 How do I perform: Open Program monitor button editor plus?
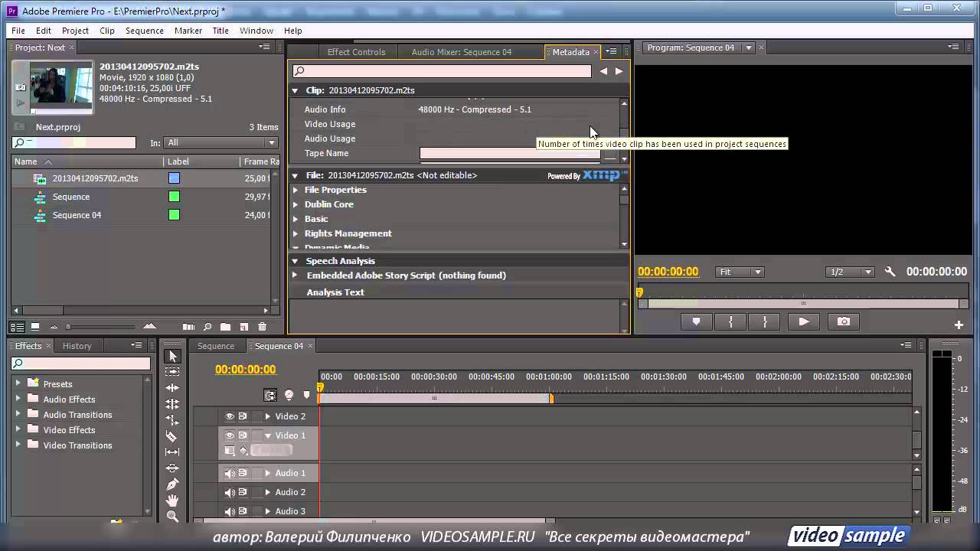[x=959, y=325]
